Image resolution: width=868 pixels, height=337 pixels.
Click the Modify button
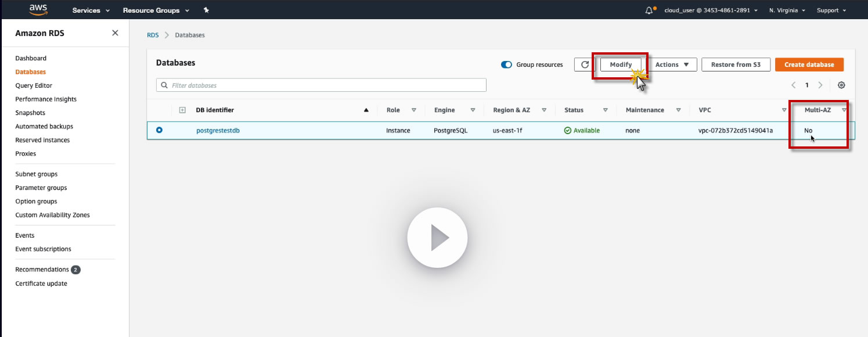click(621, 64)
